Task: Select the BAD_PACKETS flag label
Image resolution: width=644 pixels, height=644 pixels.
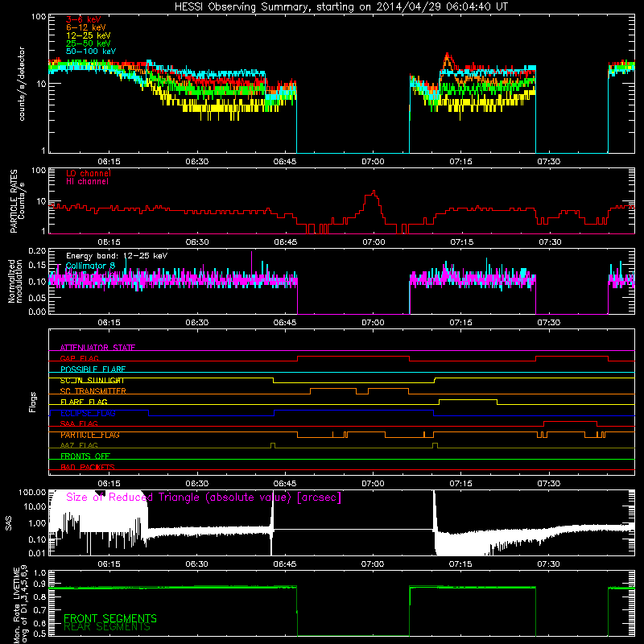Action: point(88,467)
